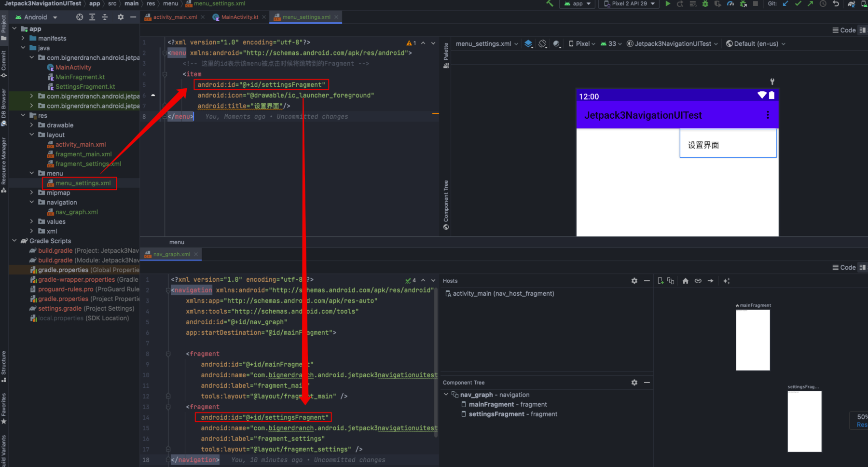This screenshot has width=868, height=467.
Task: Click New Destination icon in navigation editor
Action: pyautogui.click(x=661, y=281)
